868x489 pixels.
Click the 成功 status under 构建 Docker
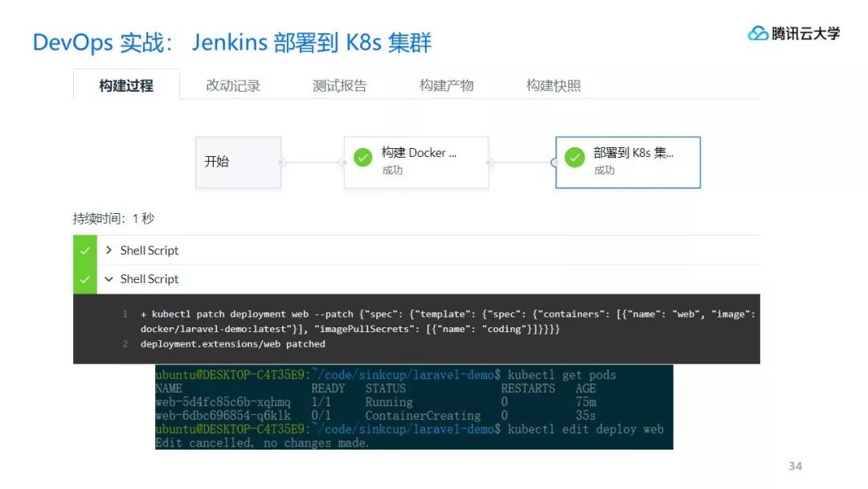(x=392, y=170)
